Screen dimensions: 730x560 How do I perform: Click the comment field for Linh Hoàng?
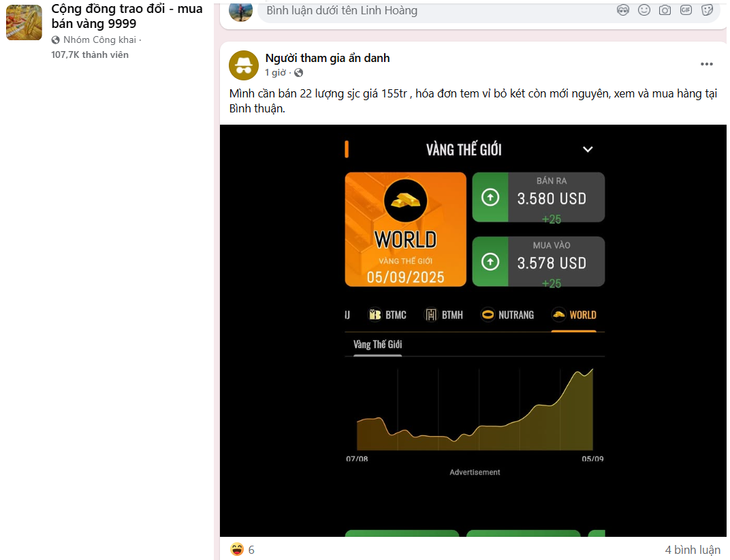(x=436, y=11)
